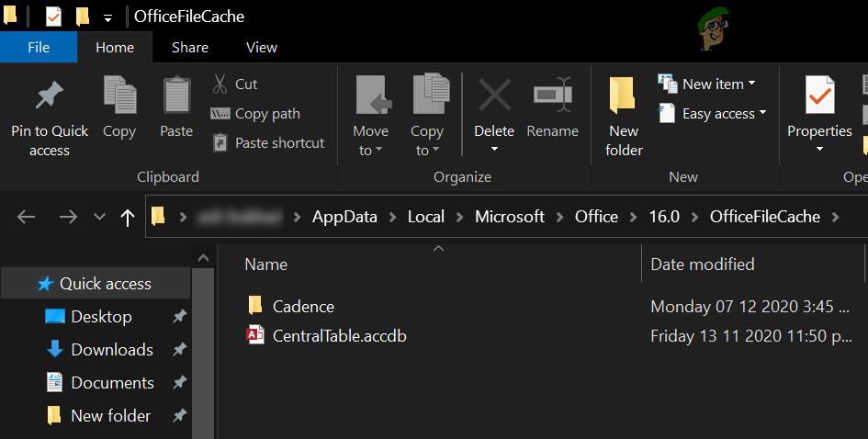
Task: Click the Paste icon in ribbon
Action: pos(176,95)
